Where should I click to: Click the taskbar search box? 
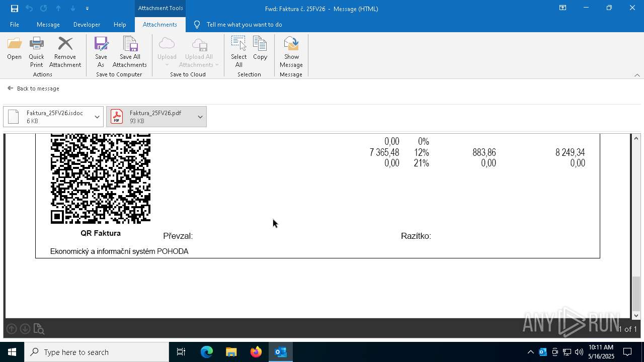(x=97, y=352)
